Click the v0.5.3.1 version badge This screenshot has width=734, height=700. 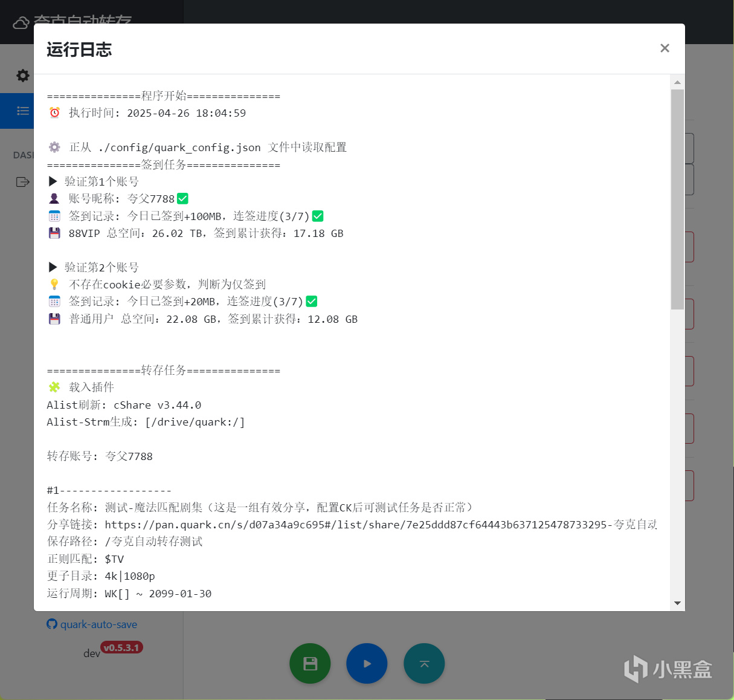tap(121, 647)
